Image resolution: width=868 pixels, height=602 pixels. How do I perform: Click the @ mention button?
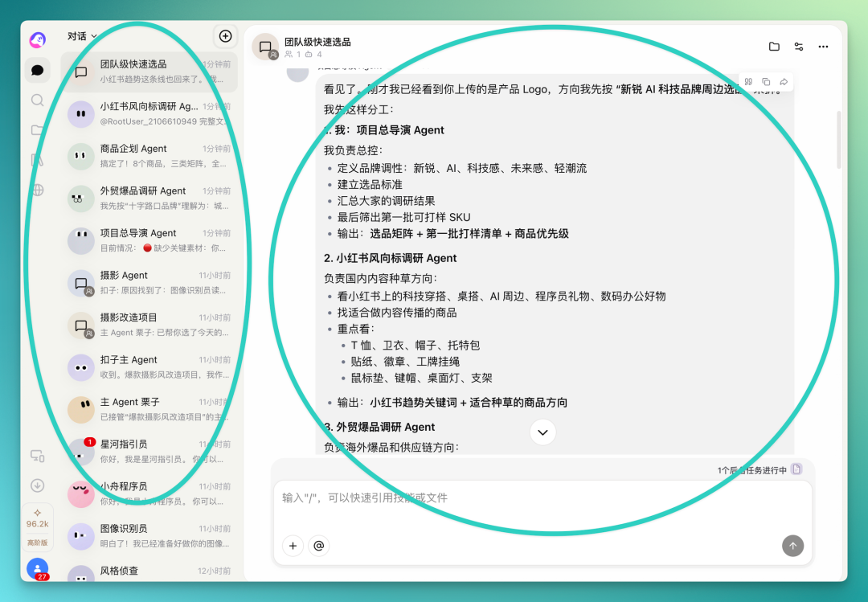coord(319,546)
